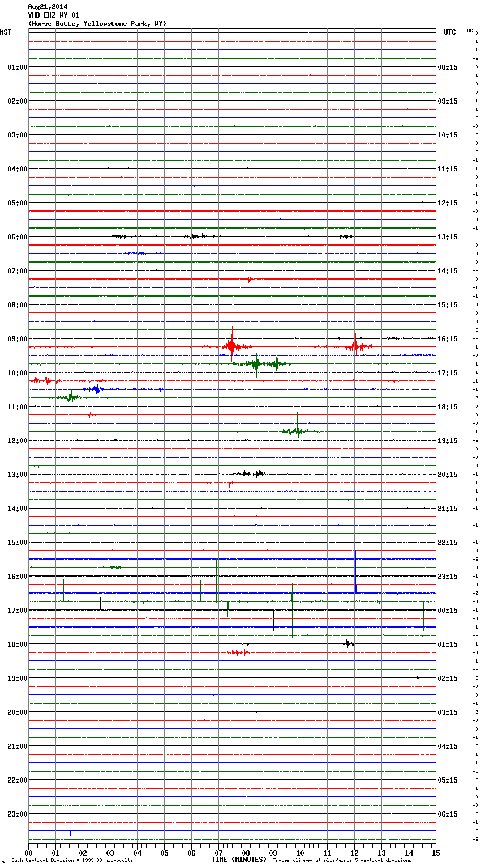The height and width of the screenshot is (868, 481).
Task: Click the 13:15 UTC time label
Action: pyautogui.click(x=448, y=237)
